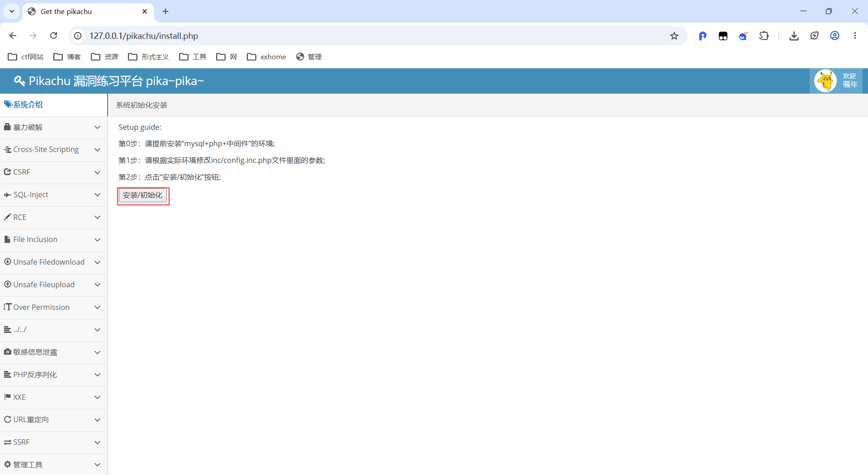
Task: Expand the Unsafe Fileupload chevron
Action: pos(97,285)
